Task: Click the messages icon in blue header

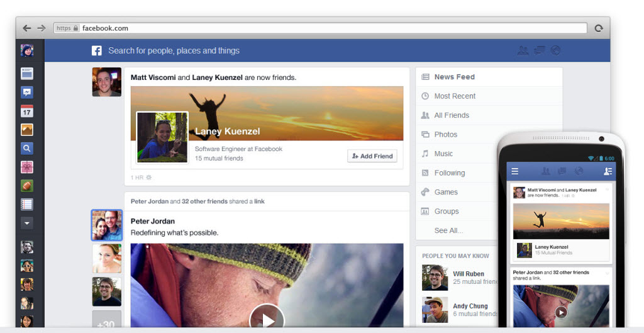Action: tap(539, 51)
